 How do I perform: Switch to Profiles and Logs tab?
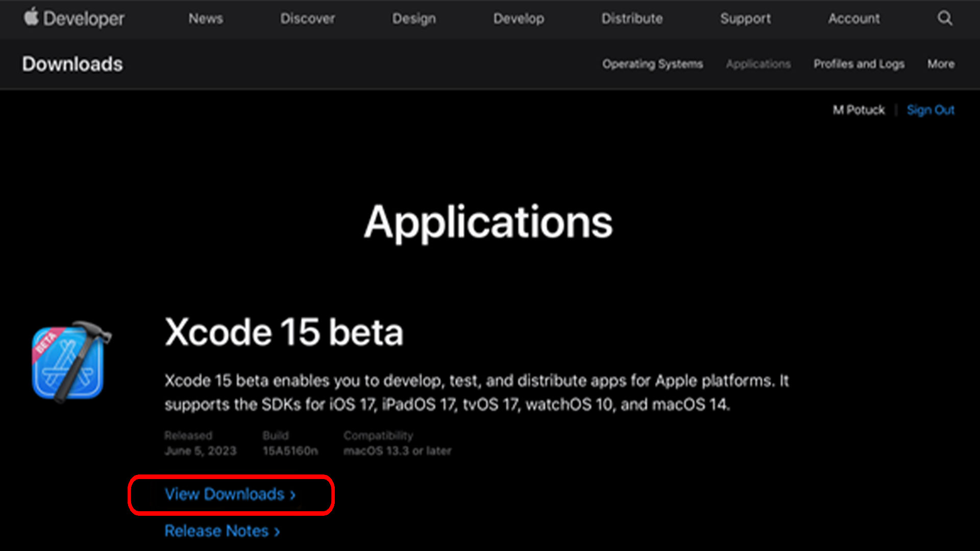point(859,64)
